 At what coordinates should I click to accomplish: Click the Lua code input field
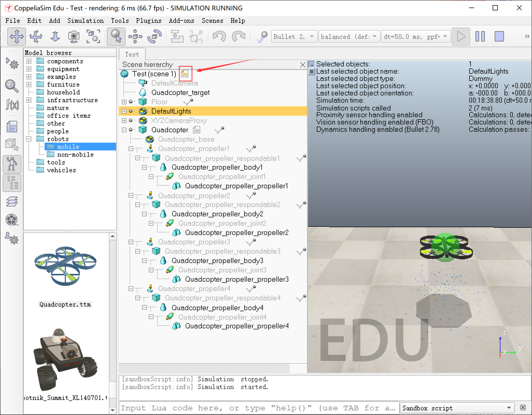(258, 408)
